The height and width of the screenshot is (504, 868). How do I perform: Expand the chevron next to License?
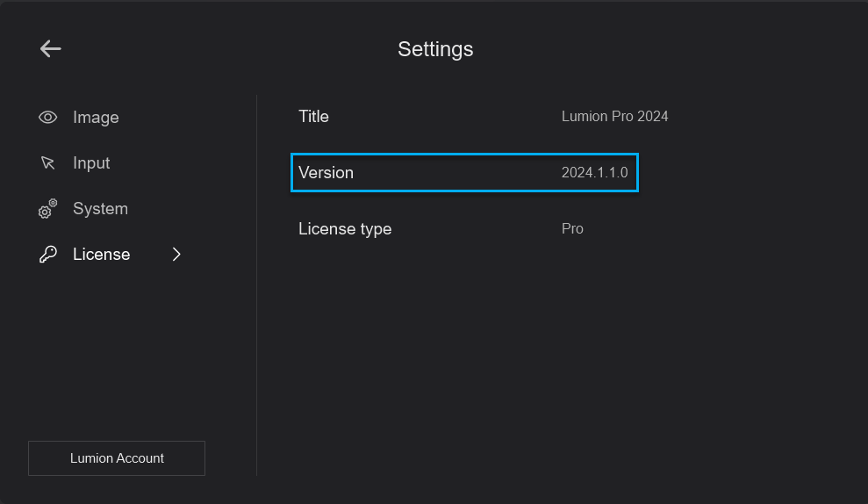176,255
